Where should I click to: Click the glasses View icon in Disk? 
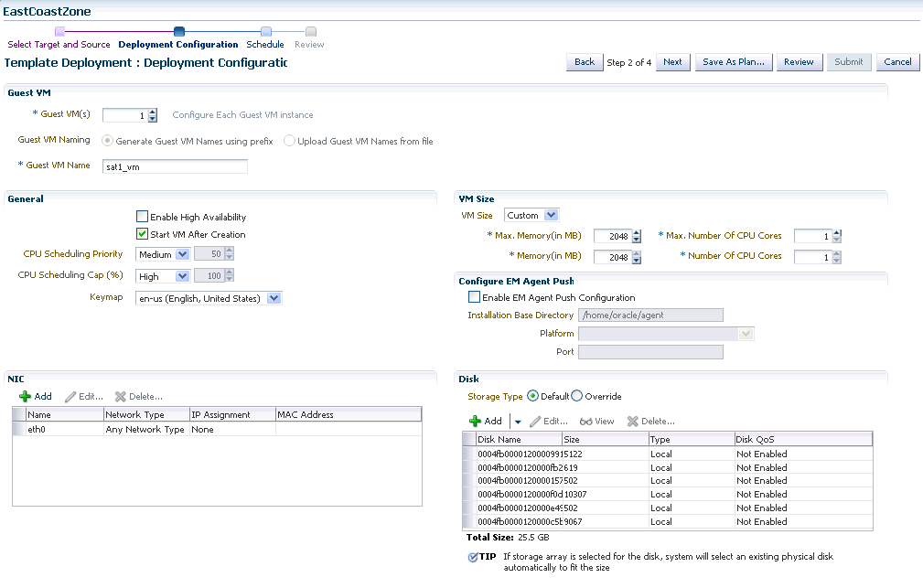585,422
